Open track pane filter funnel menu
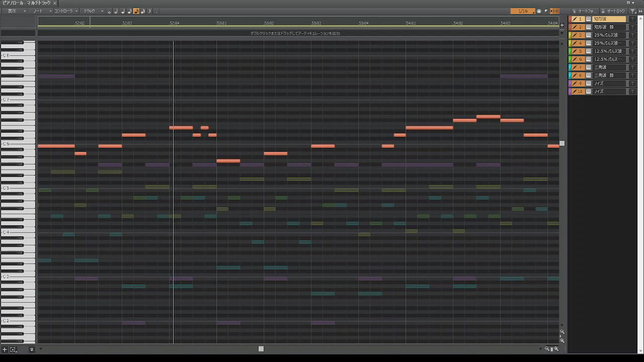Image resolution: width=644 pixels, height=362 pixels. click(633, 11)
